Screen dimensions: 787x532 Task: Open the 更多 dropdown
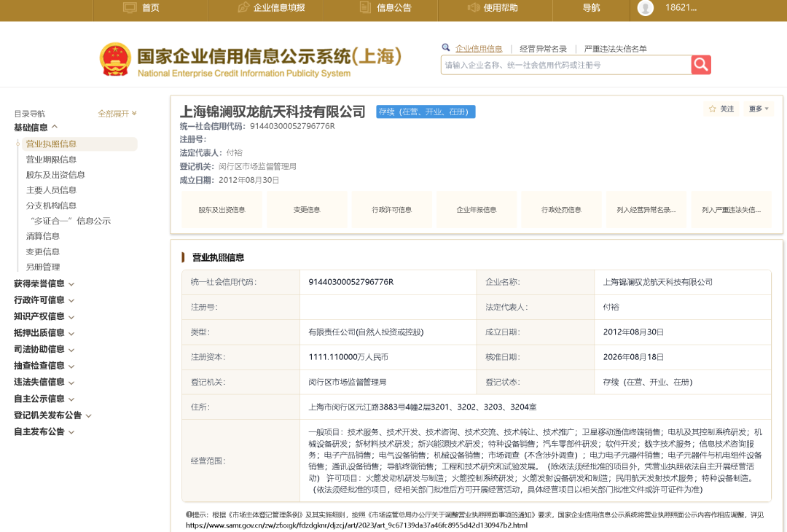[759, 109]
